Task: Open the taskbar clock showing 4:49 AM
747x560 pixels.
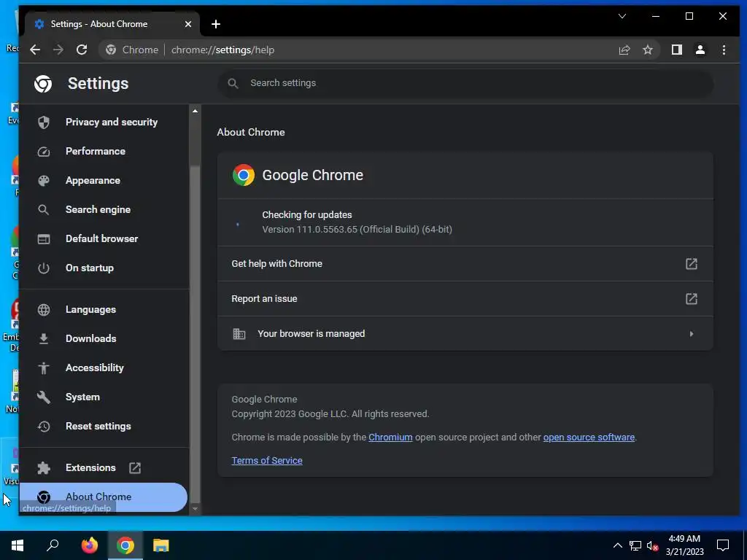Action: [684, 545]
